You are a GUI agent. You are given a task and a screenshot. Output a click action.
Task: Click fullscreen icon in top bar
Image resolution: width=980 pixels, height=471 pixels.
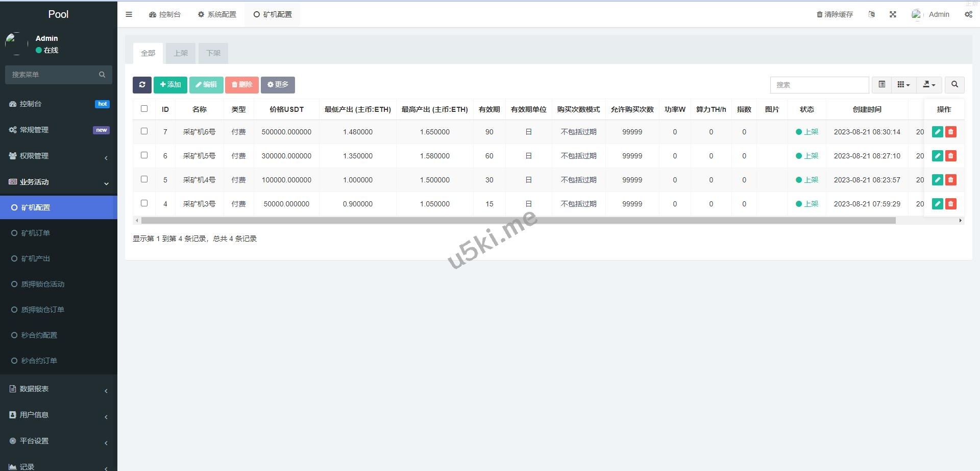(893, 14)
